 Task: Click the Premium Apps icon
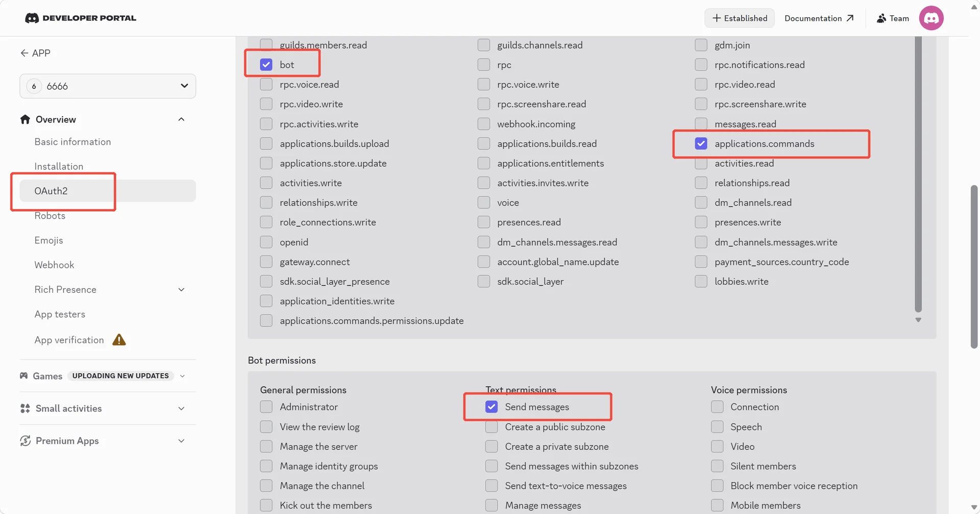tap(25, 441)
